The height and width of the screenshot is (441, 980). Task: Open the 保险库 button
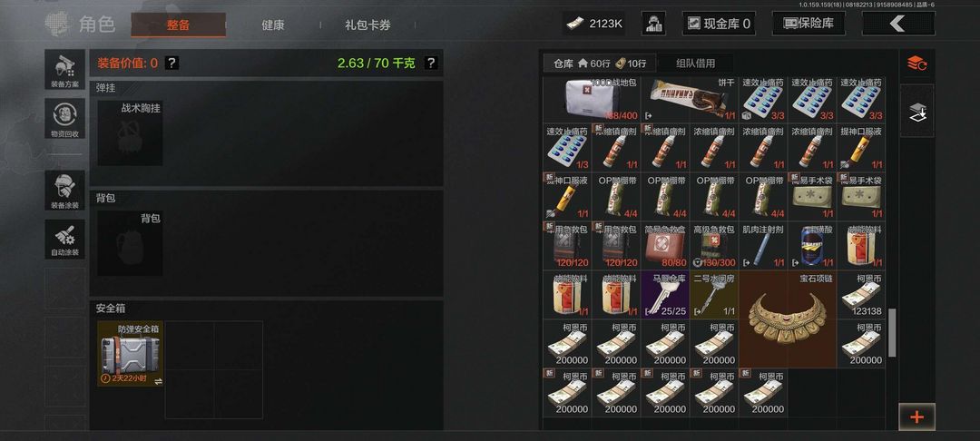point(808,24)
